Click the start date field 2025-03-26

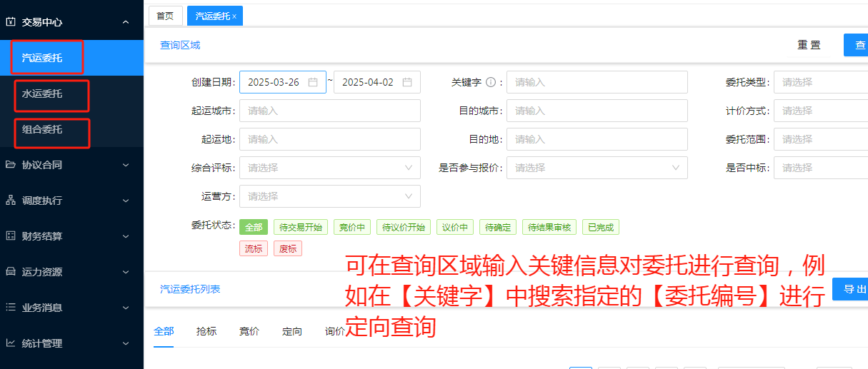[283, 82]
